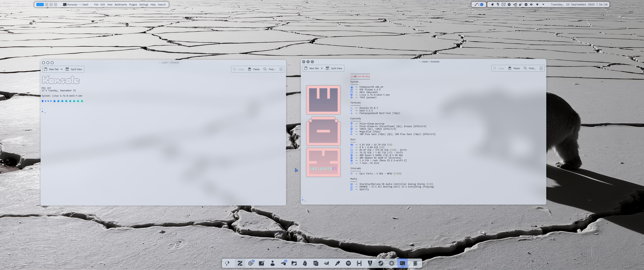Image resolution: width=644 pixels, height=270 pixels.
Task: Click New Tab button in right Konsole
Action: [312, 68]
